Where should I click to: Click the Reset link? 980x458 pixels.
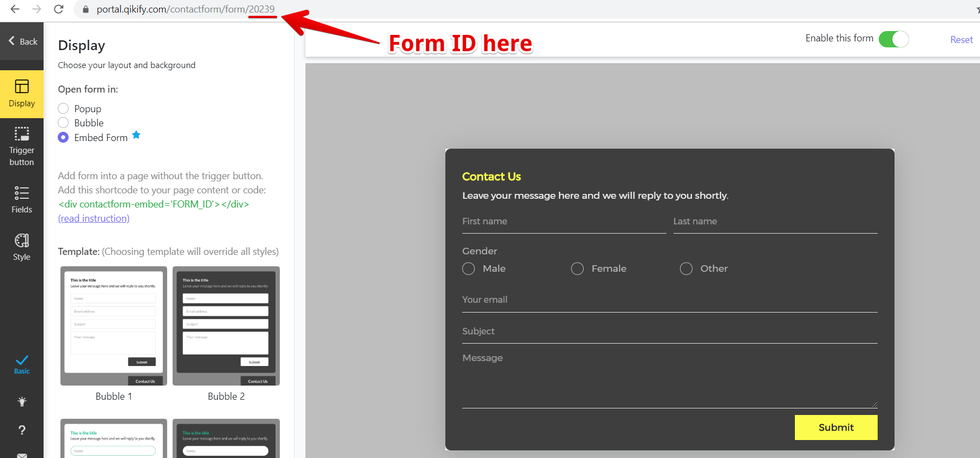961,40
